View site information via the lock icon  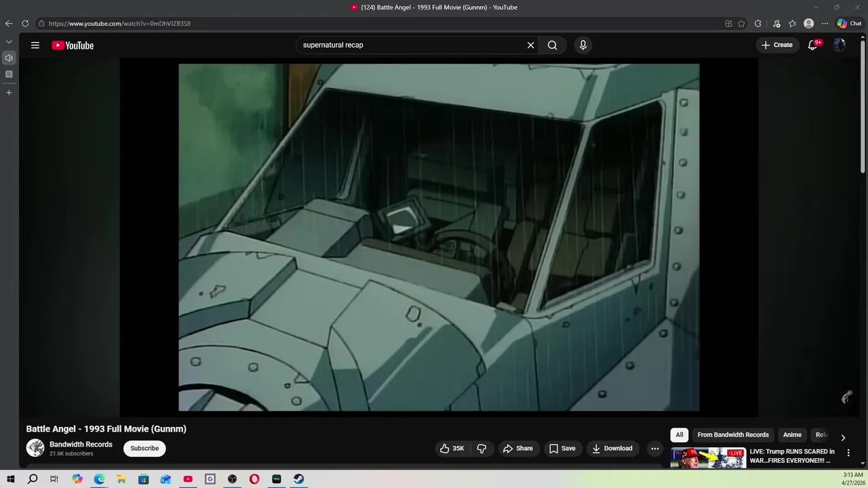click(41, 24)
